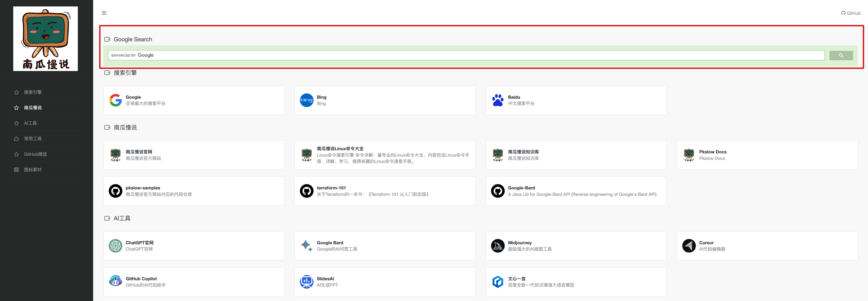The height and width of the screenshot is (301, 868).
Task: Toggle sidebar with the hamburger menu icon
Action: coord(104,13)
